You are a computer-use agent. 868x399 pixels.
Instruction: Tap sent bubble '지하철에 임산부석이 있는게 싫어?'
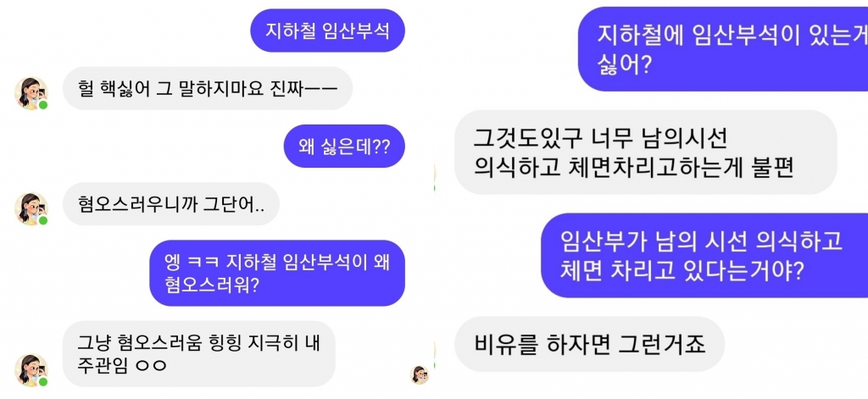723,48
